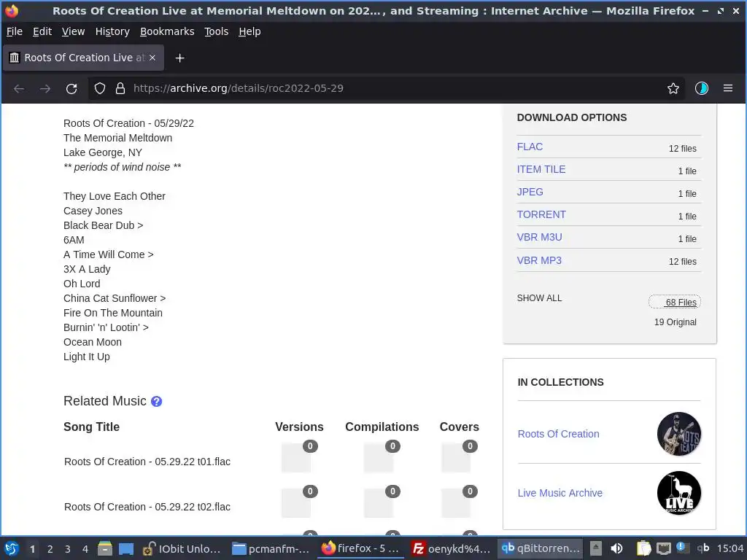Image resolution: width=747 pixels, height=560 pixels.
Task: Click the JPEG download option
Action: [x=530, y=192]
